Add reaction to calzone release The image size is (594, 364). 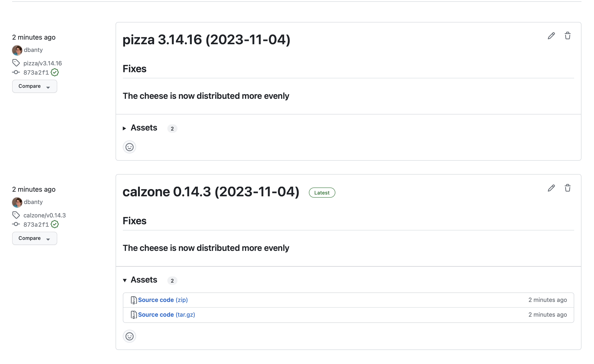click(129, 336)
